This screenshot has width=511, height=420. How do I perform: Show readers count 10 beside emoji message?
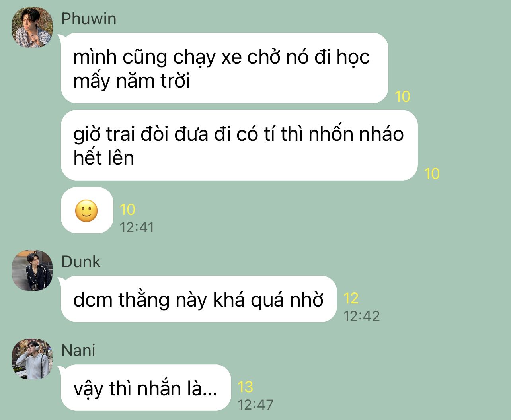(x=128, y=210)
